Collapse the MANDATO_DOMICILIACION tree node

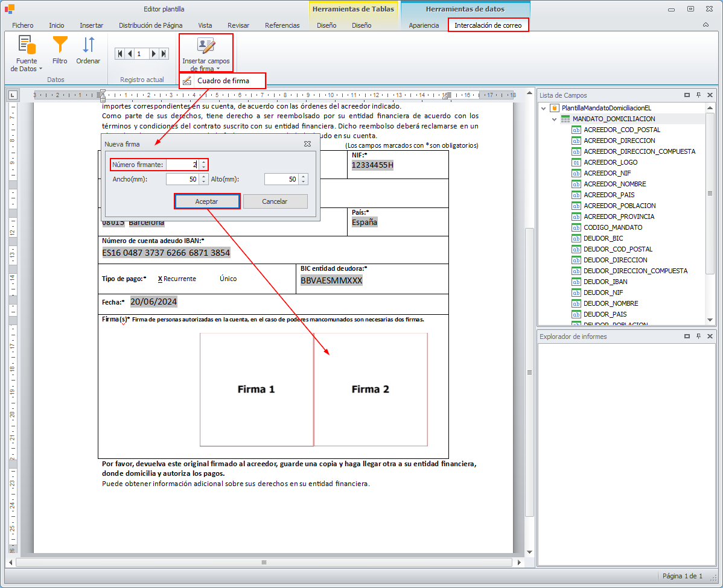[554, 119]
